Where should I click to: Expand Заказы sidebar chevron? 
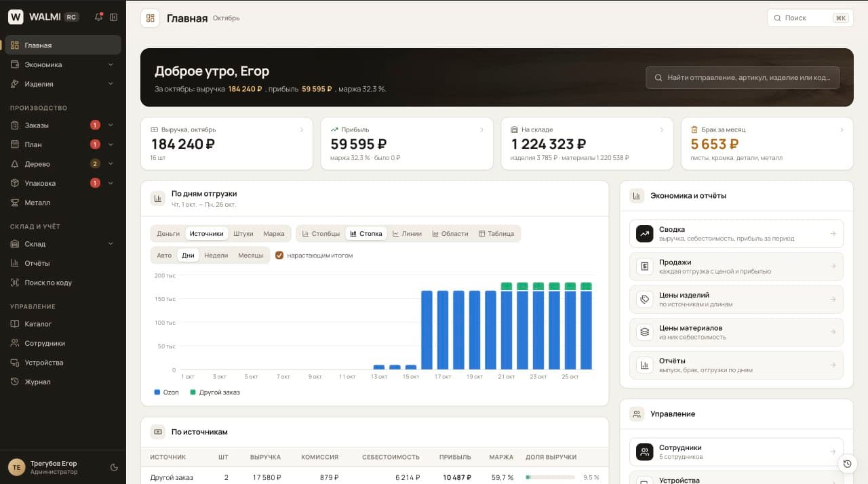tap(111, 125)
